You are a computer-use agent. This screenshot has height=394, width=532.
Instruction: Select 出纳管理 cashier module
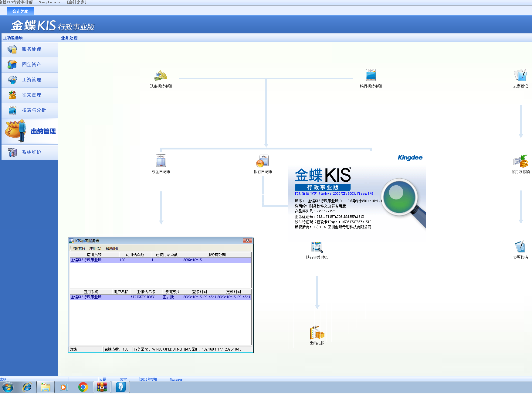(x=30, y=131)
